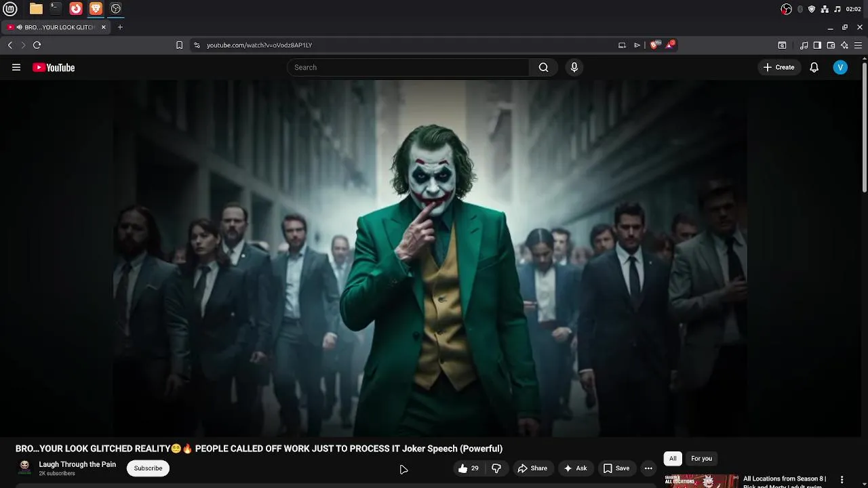This screenshot has height=488, width=868.
Task: Open Brave Shields lion icon
Action: (x=654, y=45)
